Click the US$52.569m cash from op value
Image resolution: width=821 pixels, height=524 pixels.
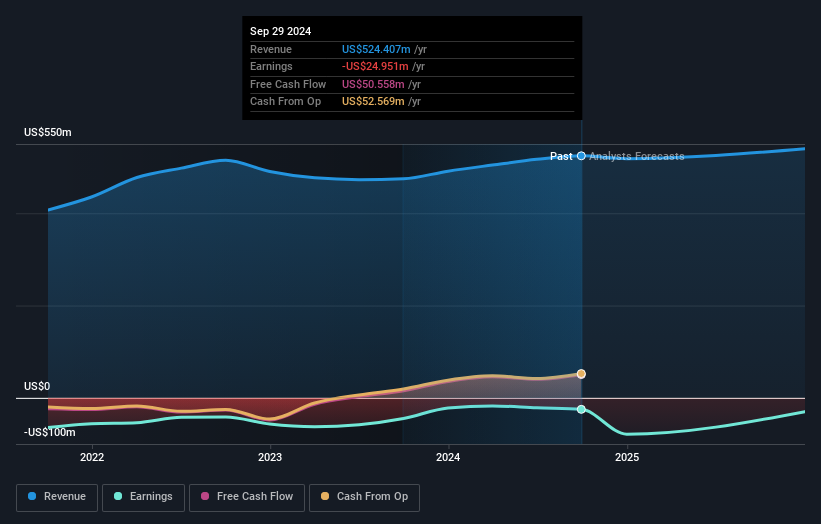pyautogui.click(x=373, y=102)
